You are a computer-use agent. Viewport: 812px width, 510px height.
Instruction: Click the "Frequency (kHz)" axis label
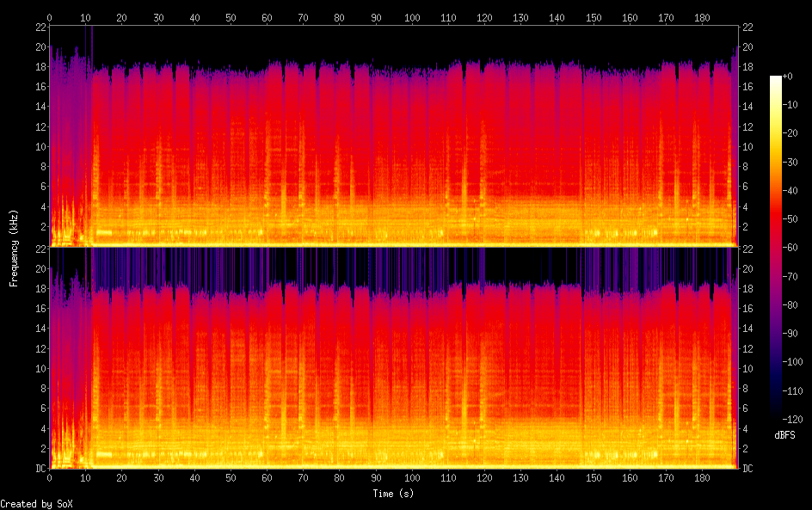(14, 248)
